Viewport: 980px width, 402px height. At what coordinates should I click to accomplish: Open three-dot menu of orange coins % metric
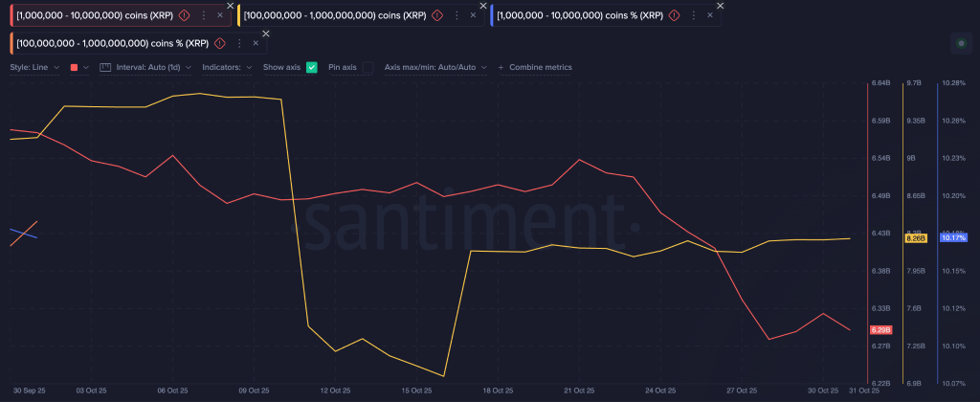coord(239,44)
